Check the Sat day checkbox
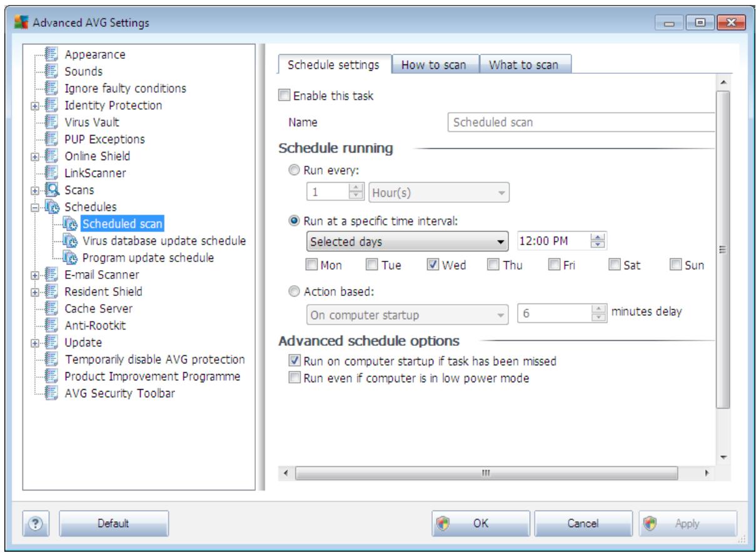Screen dimensions: 756x553 614,265
